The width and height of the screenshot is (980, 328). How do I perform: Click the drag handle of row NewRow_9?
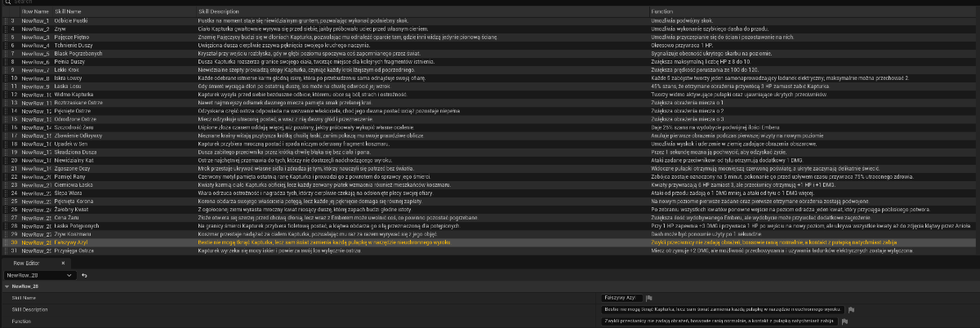tap(4, 86)
